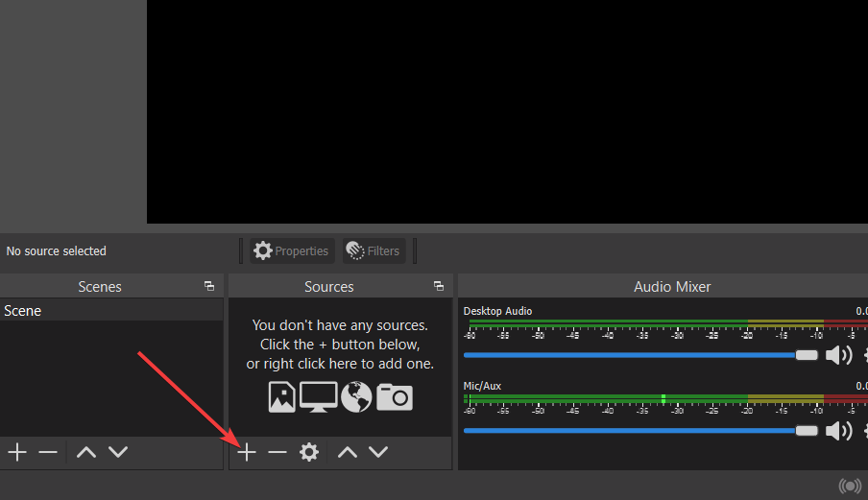This screenshot has height=500, width=868.
Task: Add a new source with the plus button
Action: tap(247, 452)
